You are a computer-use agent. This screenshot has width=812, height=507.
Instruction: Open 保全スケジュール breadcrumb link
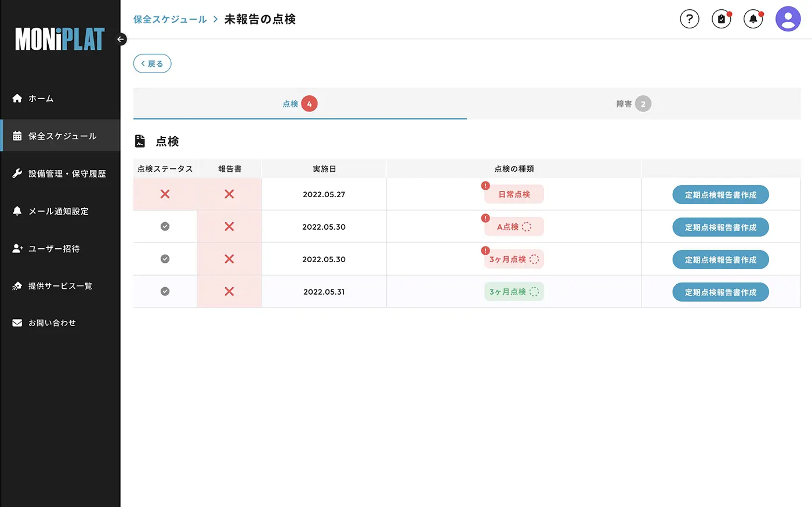pos(169,19)
